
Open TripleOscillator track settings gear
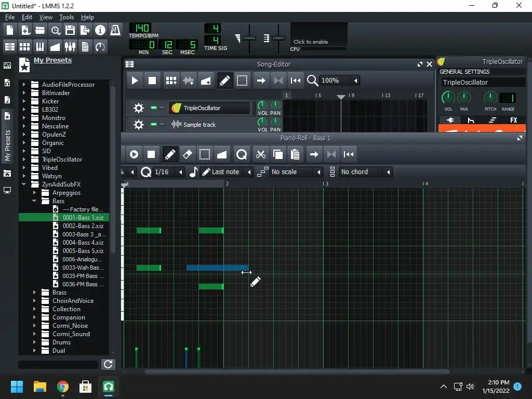(138, 108)
